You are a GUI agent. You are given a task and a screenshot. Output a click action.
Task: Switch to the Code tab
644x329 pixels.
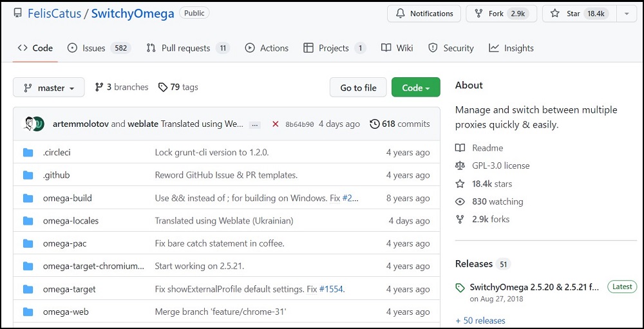point(35,48)
